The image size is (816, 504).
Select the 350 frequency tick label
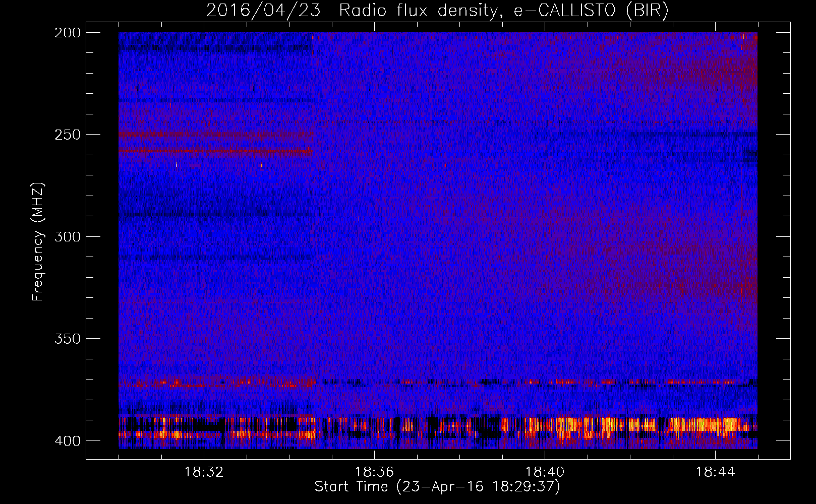pos(68,339)
